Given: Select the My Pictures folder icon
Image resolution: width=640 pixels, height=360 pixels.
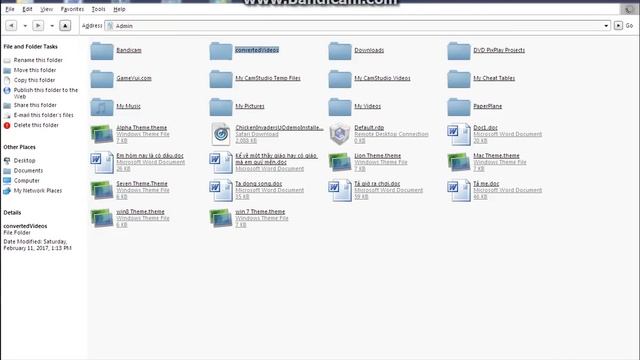Looking at the screenshot, I should point(221,107).
